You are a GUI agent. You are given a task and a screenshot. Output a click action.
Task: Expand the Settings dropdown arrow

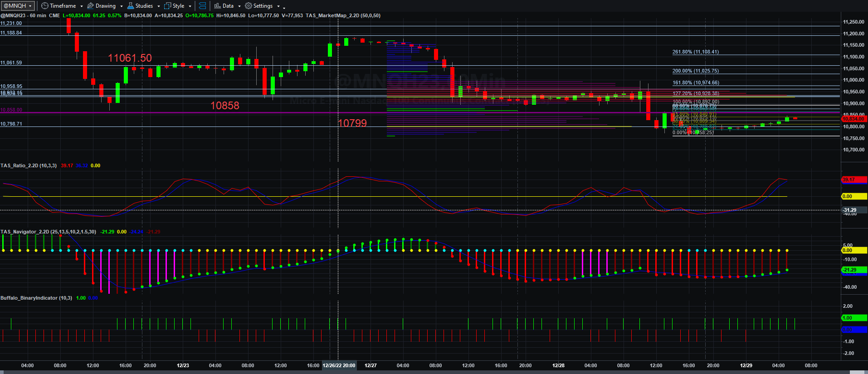click(278, 6)
